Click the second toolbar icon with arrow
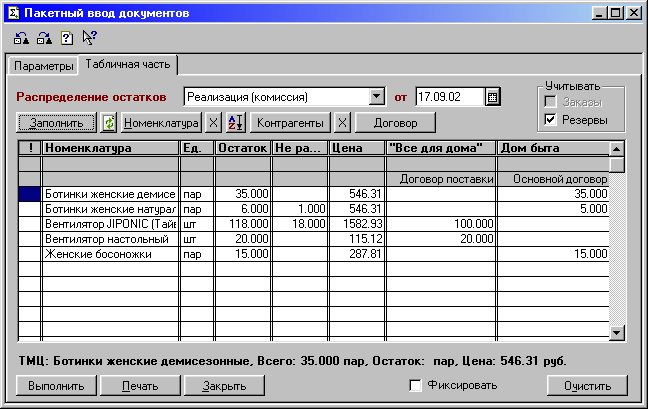The image size is (648, 409). pyautogui.click(x=43, y=38)
